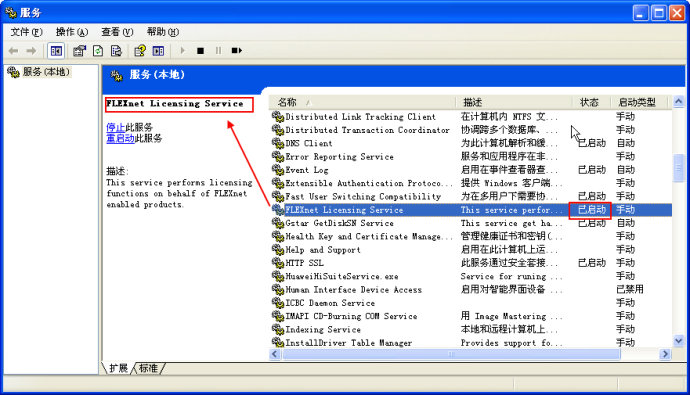Click the 停止 link to stop service

pyautogui.click(x=115, y=128)
